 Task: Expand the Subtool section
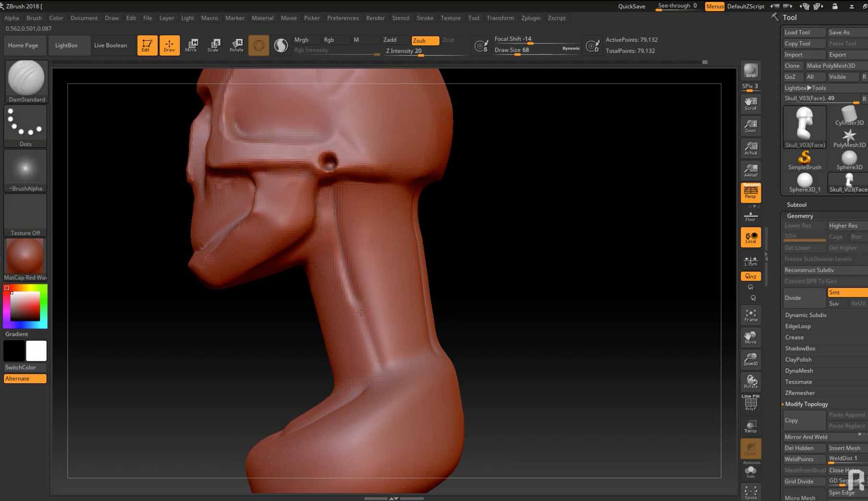[796, 205]
